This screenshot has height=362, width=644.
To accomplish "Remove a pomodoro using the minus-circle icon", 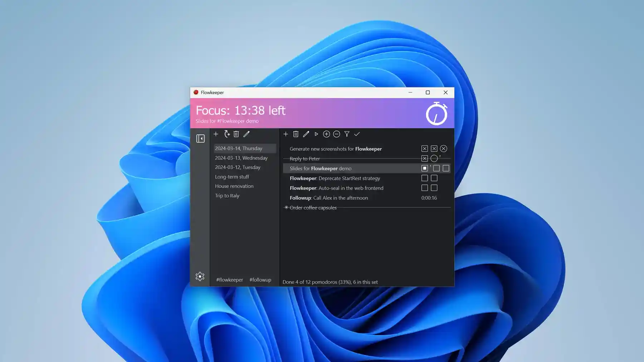I will coord(336,134).
